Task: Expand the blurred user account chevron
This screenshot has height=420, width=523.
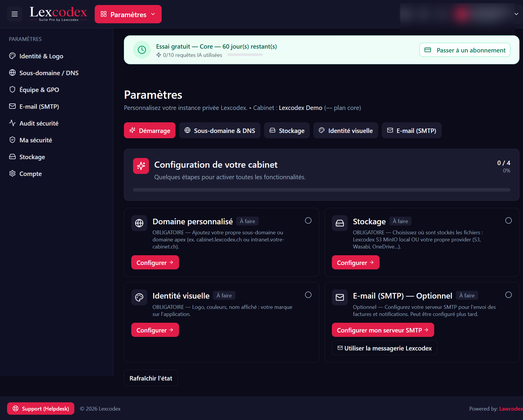Action: (x=516, y=14)
